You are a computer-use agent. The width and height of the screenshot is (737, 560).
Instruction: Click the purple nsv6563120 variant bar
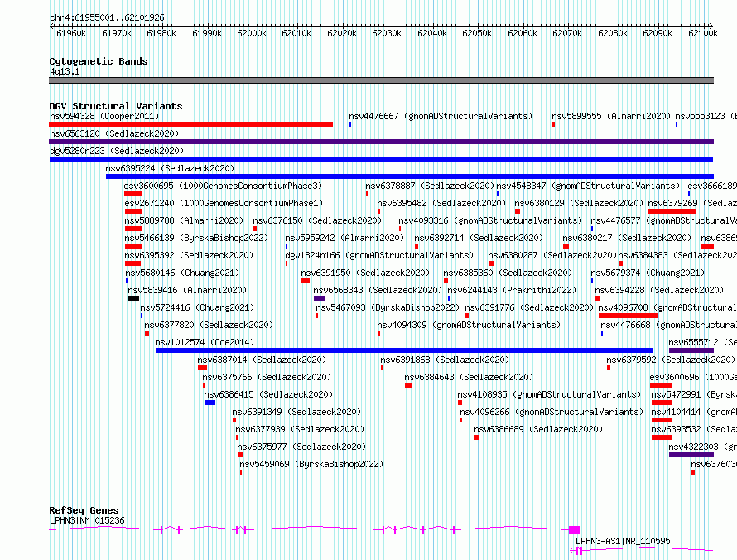tap(381, 142)
